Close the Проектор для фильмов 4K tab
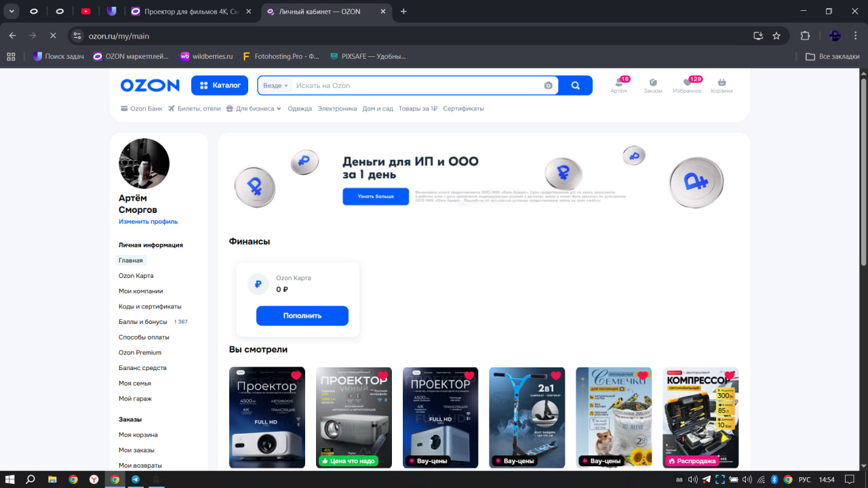 click(x=248, y=12)
